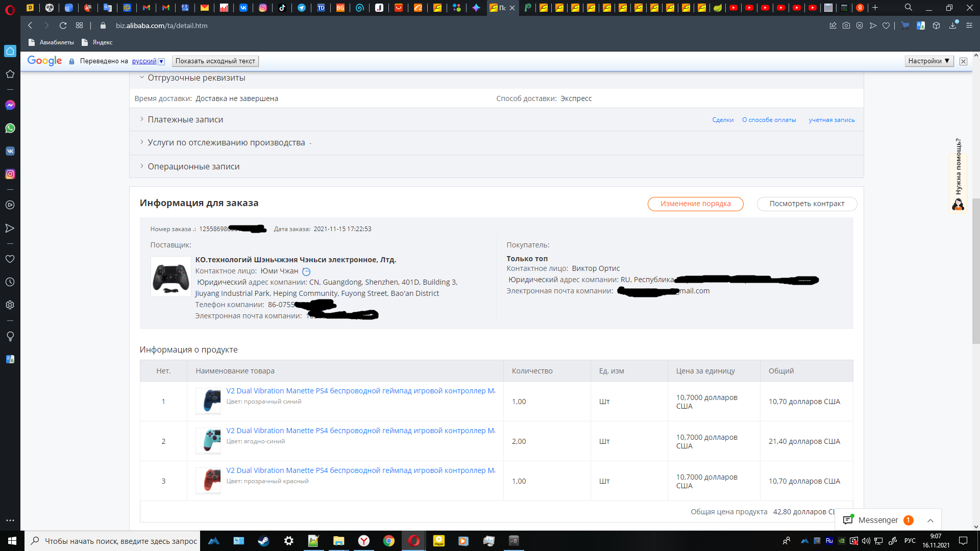Expand Платежные записи section
The width and height of the screenshot is (980, 551).
(185, 119)
